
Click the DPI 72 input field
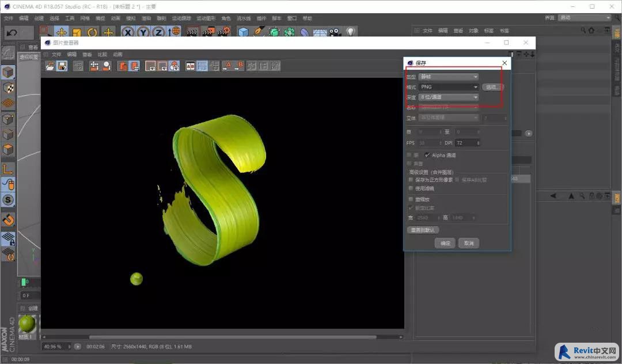point(466,143)
